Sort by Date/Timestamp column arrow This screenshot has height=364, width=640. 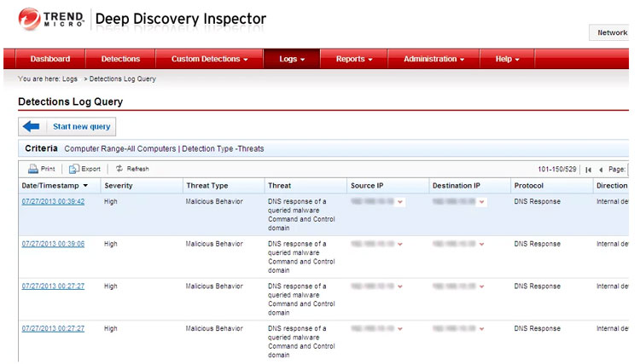85,186
